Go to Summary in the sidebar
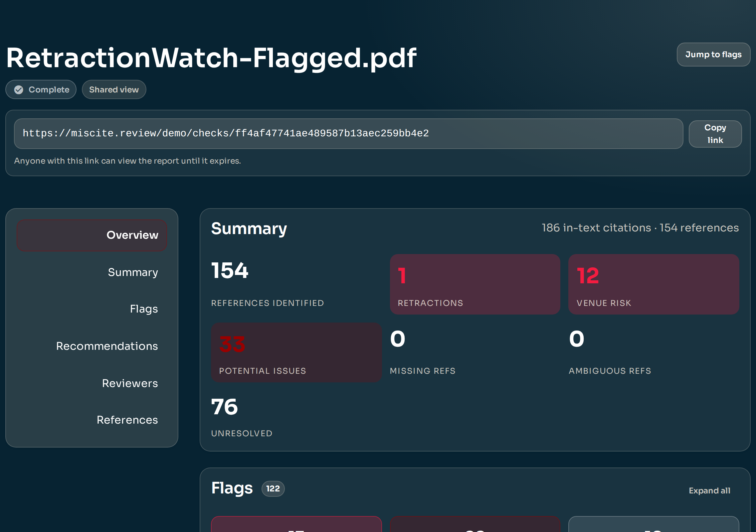The image size is (756, 532). pyautogui.click(x=133, y=272)
